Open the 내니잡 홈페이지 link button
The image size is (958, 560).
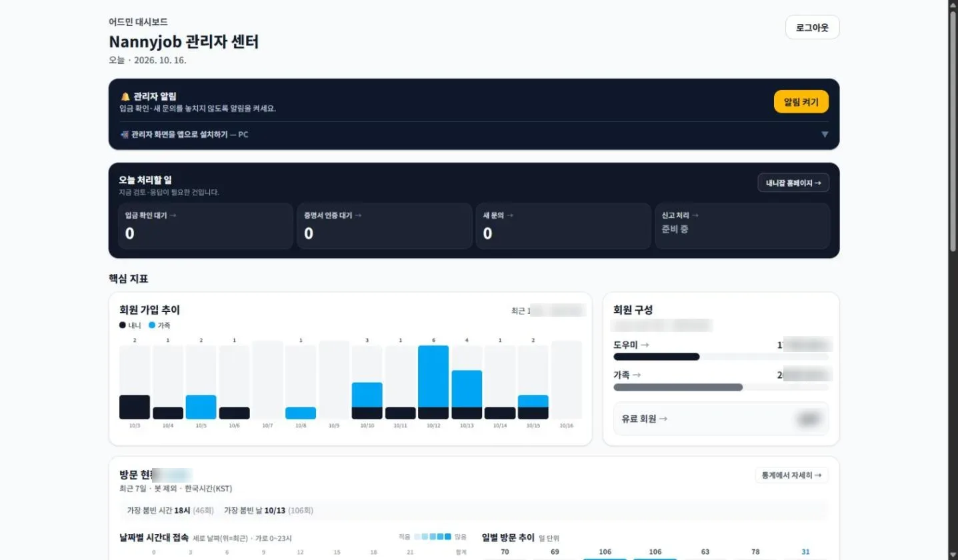[x=793, y=183]
